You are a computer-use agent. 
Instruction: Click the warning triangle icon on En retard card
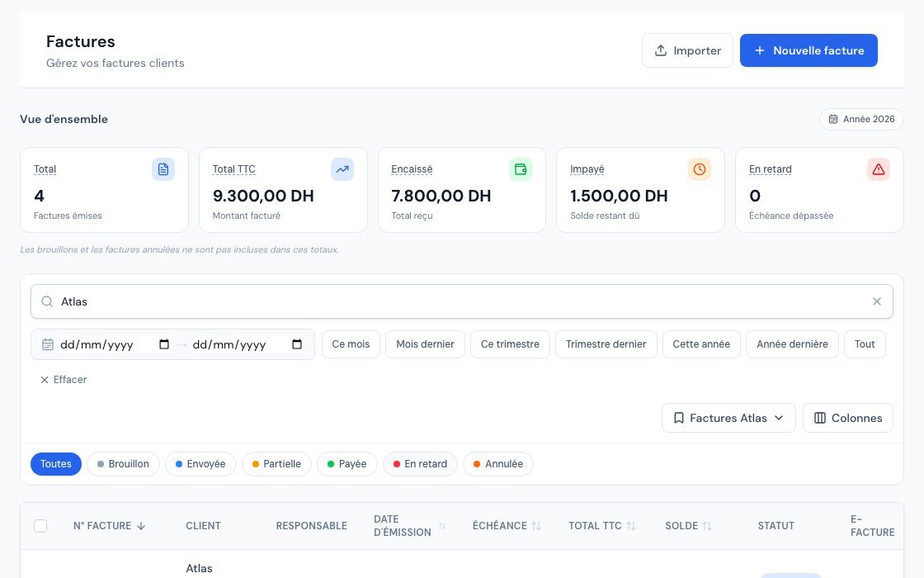(x=879, y=169)
